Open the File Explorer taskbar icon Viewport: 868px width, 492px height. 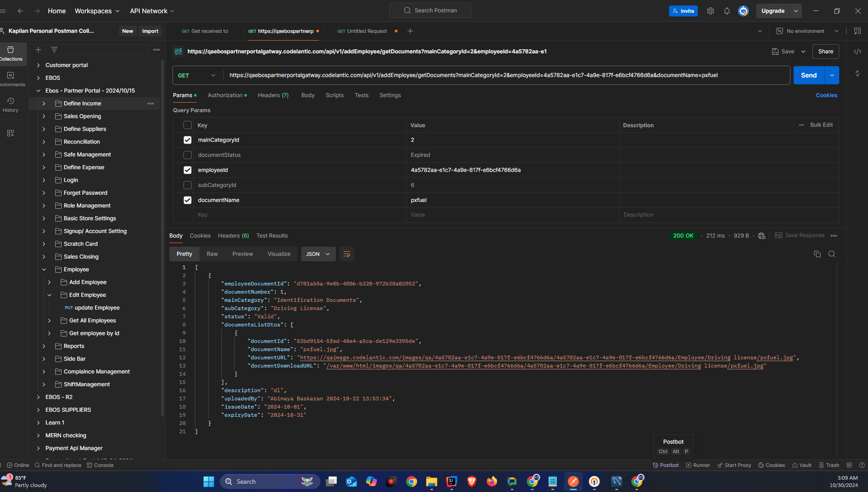tap(432, 482)
